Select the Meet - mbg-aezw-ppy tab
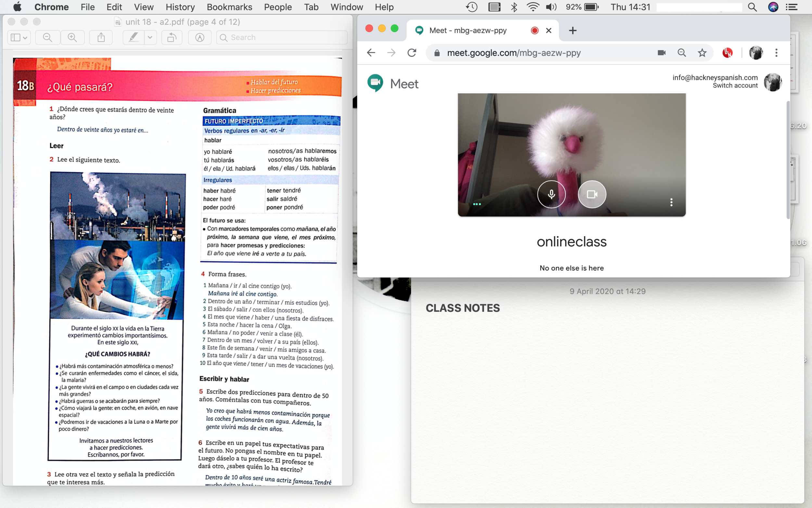This screenshot has width=812, height=508. point(483,31)
